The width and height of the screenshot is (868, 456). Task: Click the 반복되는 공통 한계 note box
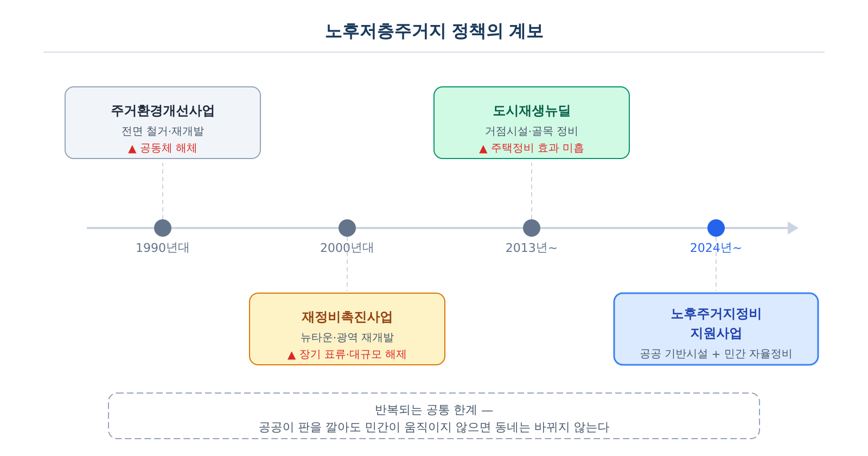click(434, 416)
